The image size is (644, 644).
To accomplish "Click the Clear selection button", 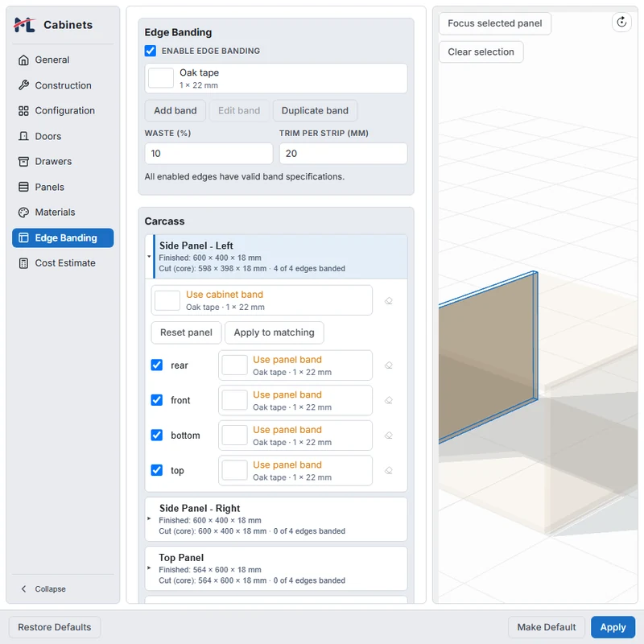I will click(x=481, y=52).
